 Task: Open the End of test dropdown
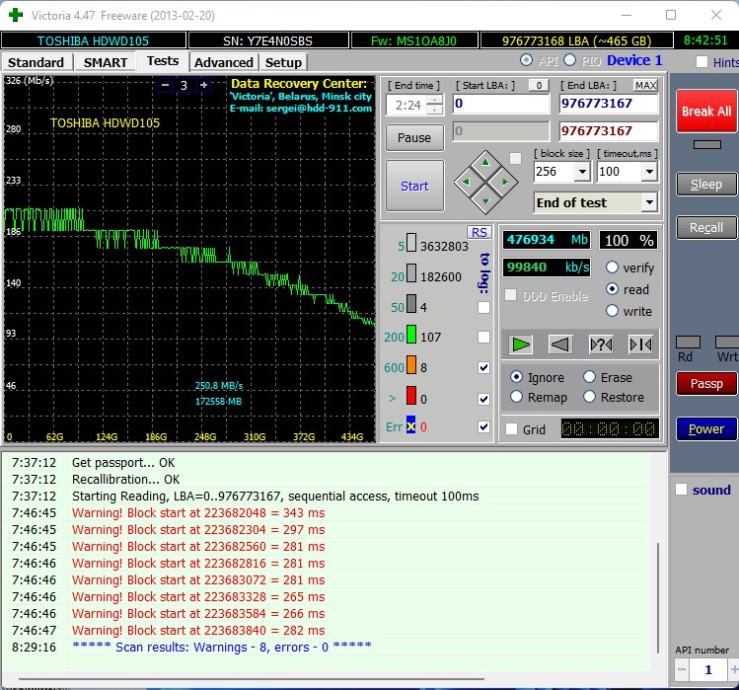(x=649, y=202)
